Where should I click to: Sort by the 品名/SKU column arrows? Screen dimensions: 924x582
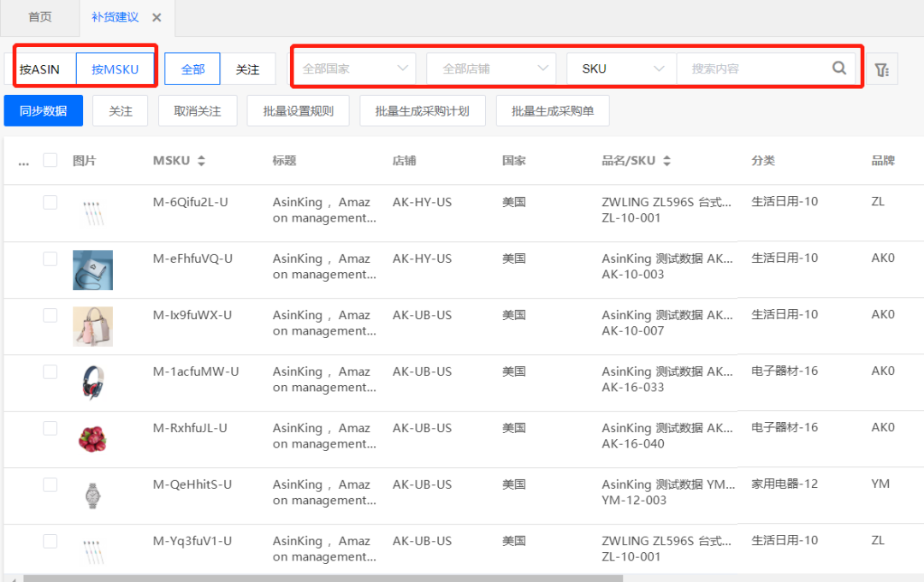point(667,160)
